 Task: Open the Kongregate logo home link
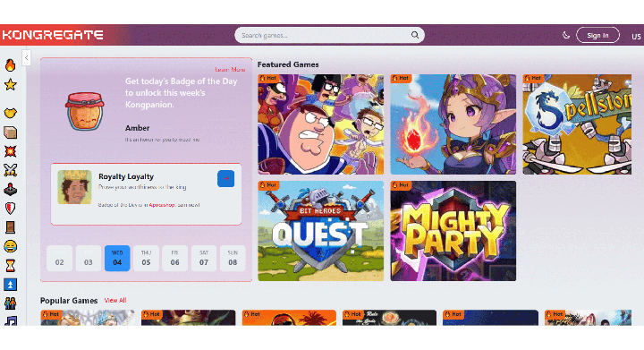[53, 35]
